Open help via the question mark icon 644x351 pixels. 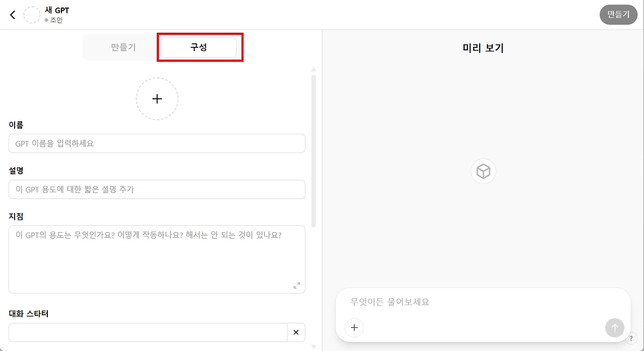(x=631, y=338)
